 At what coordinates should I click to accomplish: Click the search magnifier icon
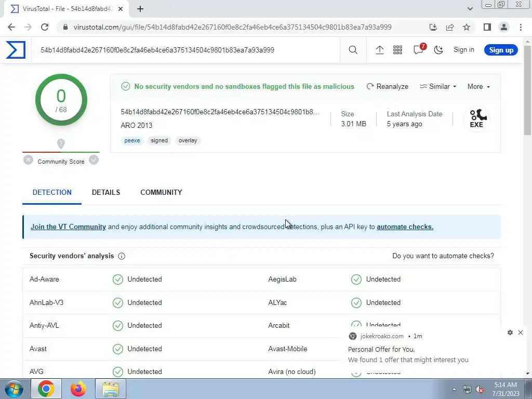coord(353,50)
